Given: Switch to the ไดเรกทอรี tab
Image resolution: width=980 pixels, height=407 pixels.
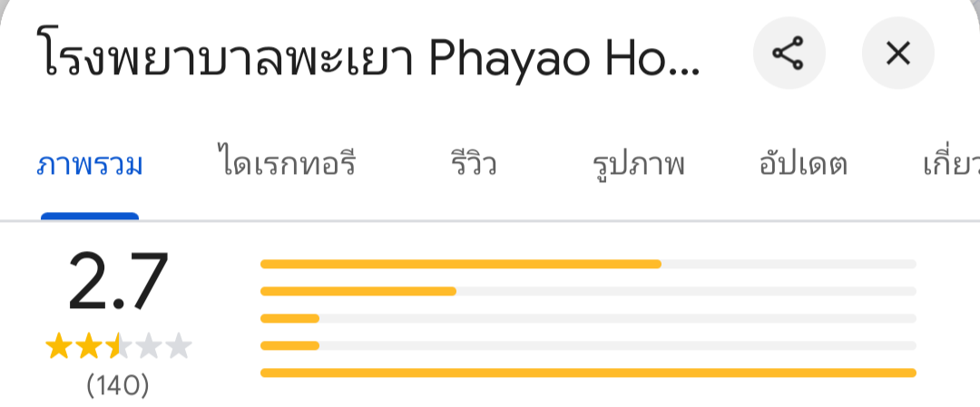Looking at the screenshot, I should coord(286,166).
